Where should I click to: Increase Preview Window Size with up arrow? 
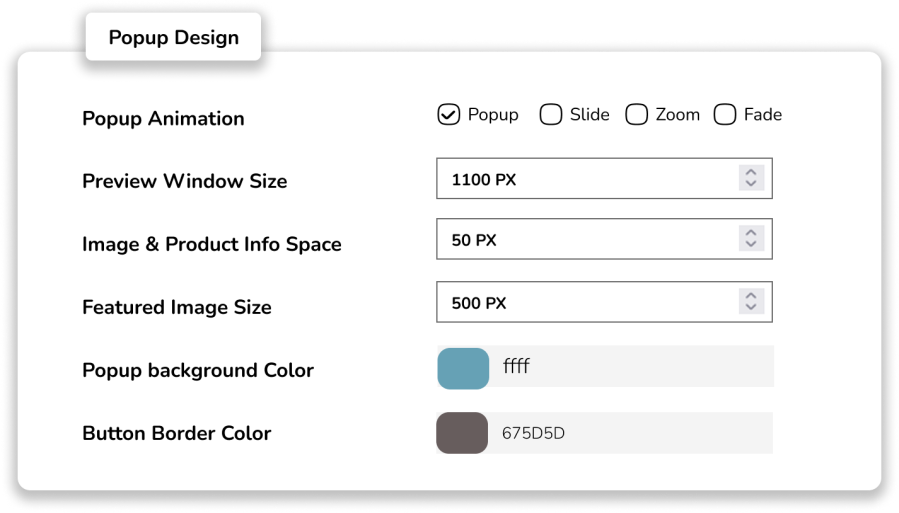[x=751, y=173]
